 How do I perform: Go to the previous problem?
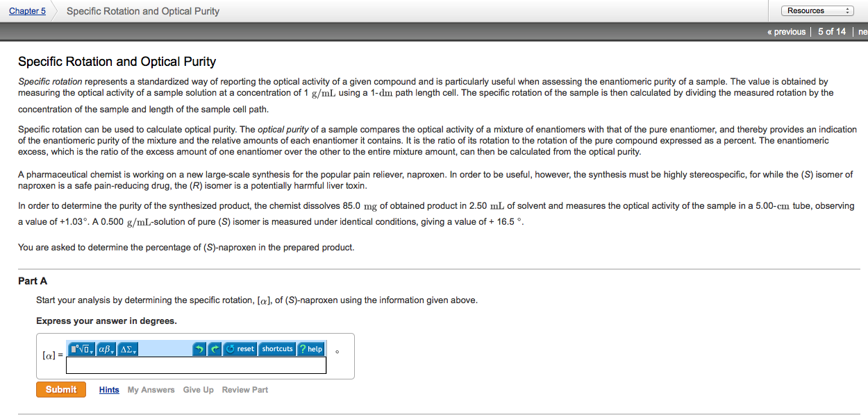tap(787, 32)
